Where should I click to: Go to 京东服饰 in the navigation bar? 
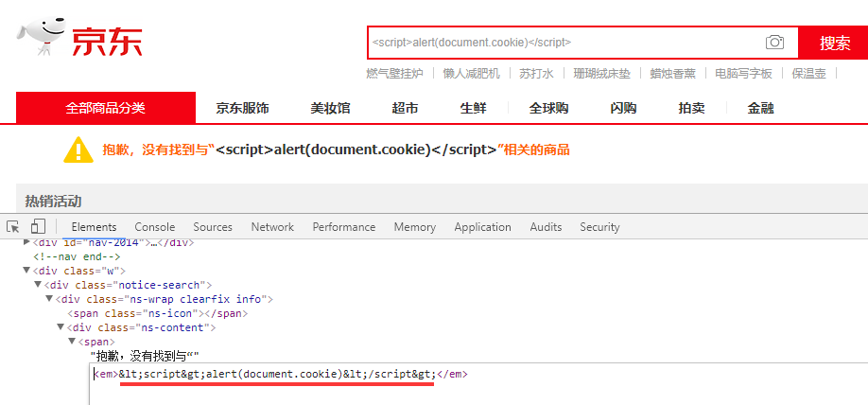tap(242, 108)
